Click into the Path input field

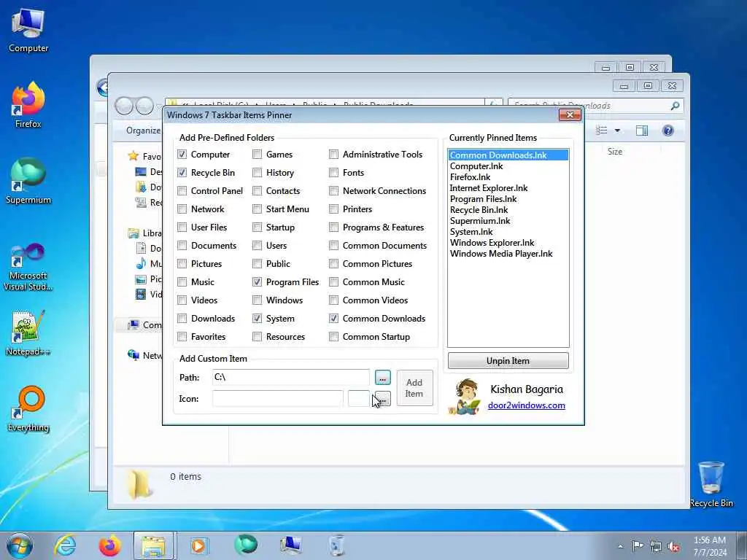click(x=290, y=377)
